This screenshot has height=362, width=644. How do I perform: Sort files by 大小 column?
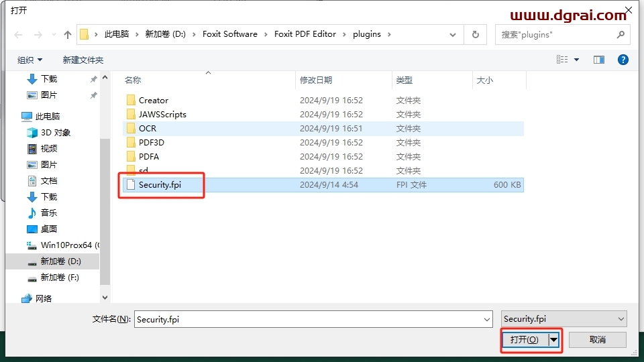tap(484, 80)
